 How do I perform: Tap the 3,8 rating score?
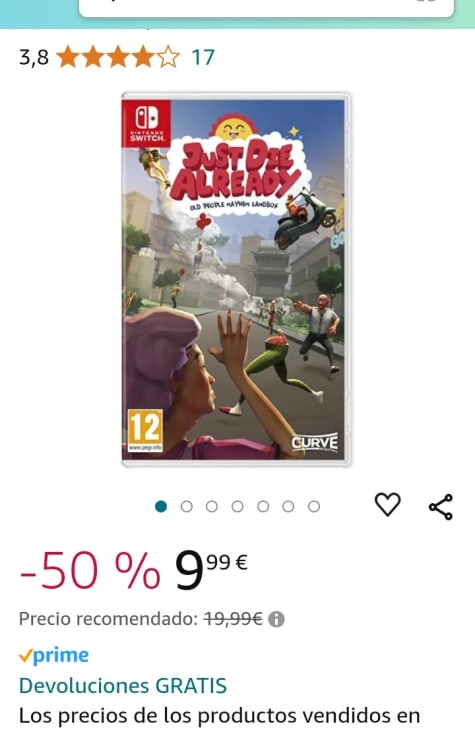(34, 58)
